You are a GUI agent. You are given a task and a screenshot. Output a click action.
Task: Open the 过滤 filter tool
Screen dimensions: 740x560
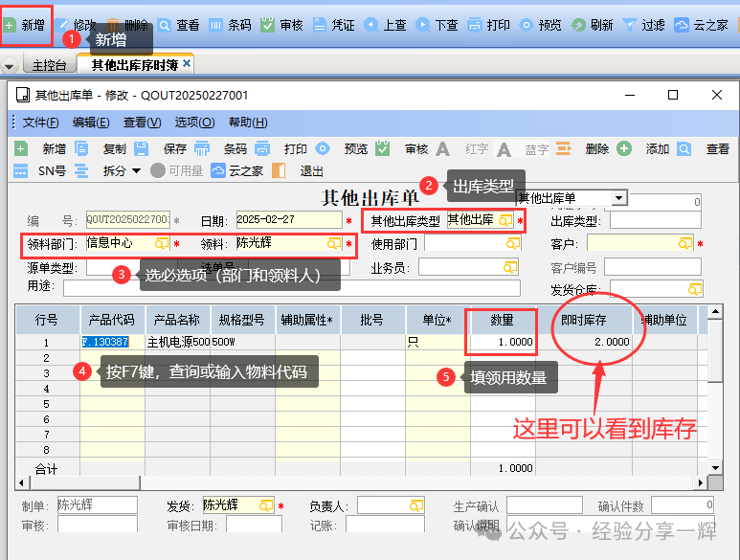coord(643,25)
